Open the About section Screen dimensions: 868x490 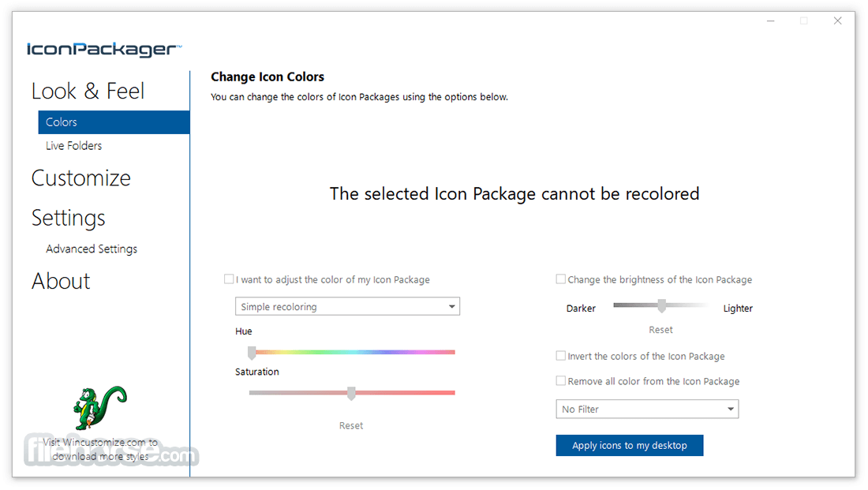point(61,281)
